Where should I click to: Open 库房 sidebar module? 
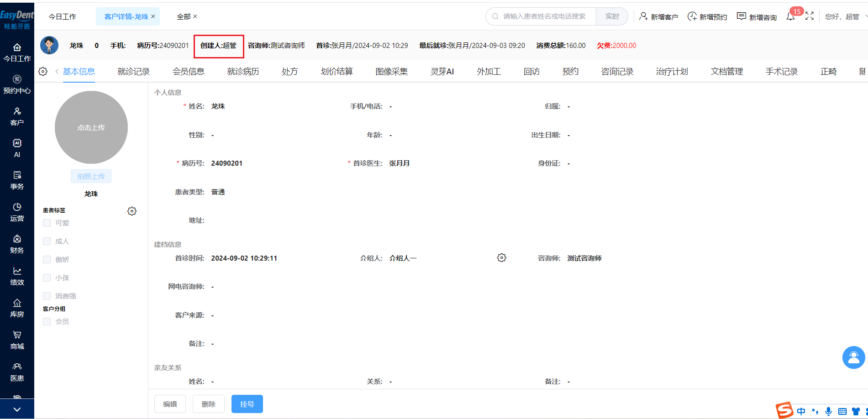click(x=17, y=308)
